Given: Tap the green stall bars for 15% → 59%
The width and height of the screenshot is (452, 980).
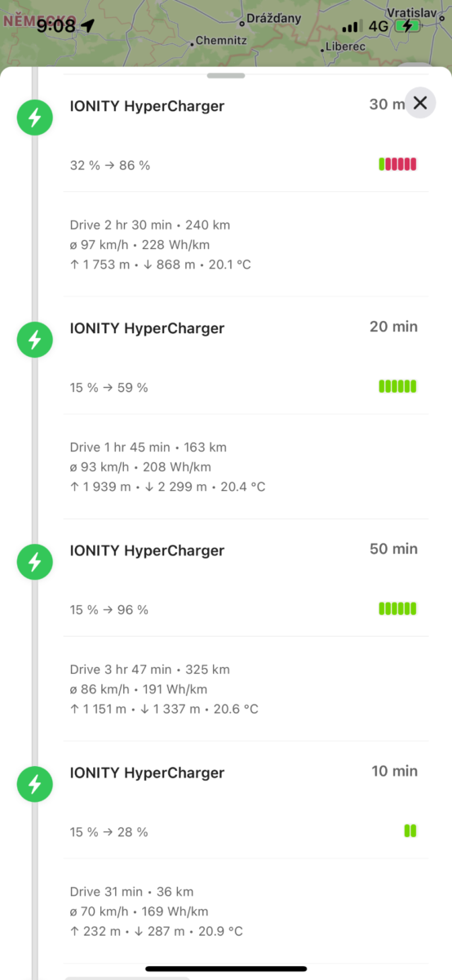Looking at the screenshot, I should (398, 386).
